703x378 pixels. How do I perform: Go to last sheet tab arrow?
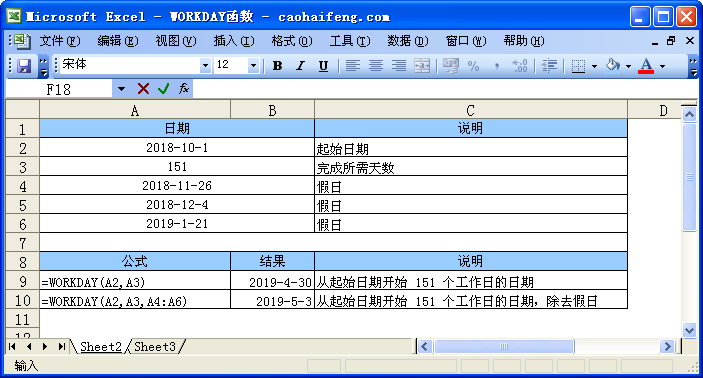(61, 346)
